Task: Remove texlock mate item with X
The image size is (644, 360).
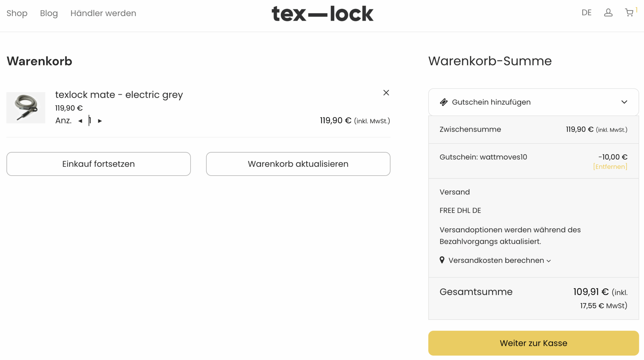Action: pyautogui.click(x=386, y=93)
